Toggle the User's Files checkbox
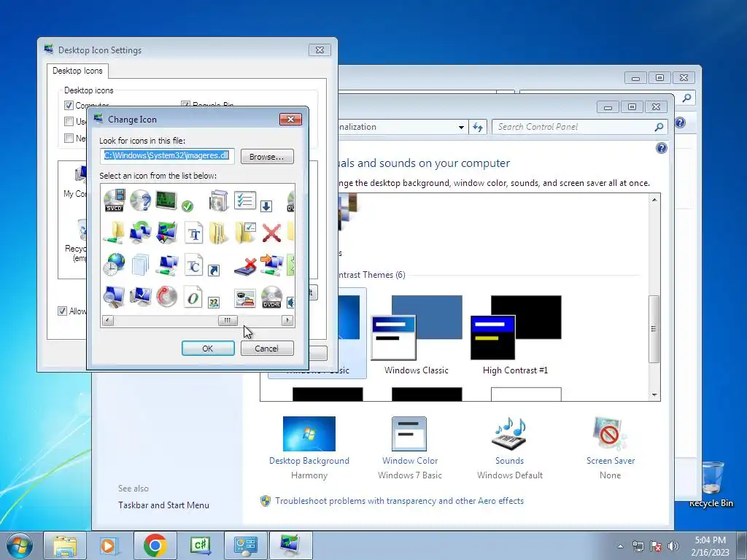Viewport: 747px width, 560px height. coord(69,122)
